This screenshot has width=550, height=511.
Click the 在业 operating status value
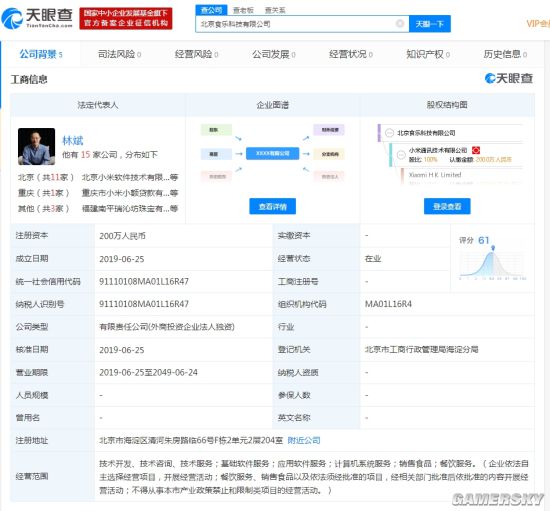click(x=373, y=259)
